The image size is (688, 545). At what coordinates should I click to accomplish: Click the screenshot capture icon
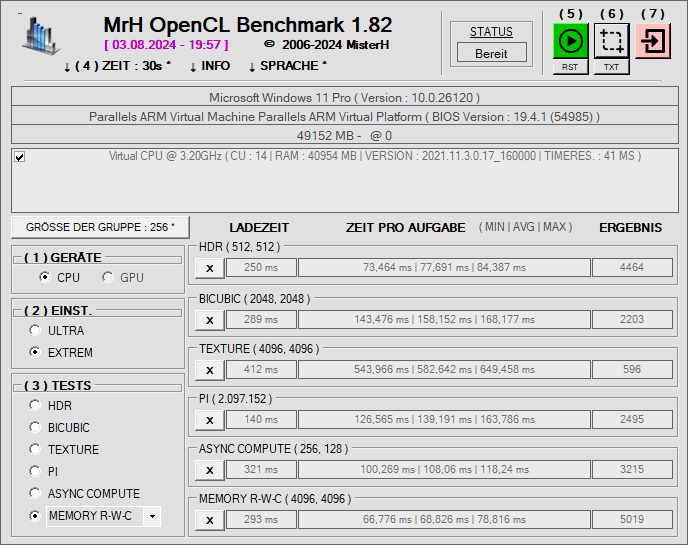[x=611, y=41]
